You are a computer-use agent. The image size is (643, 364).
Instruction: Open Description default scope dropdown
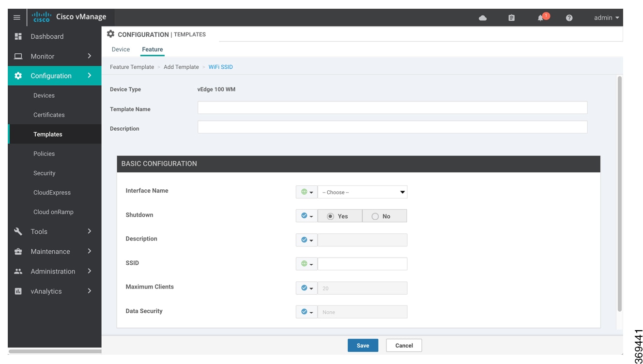306,240
